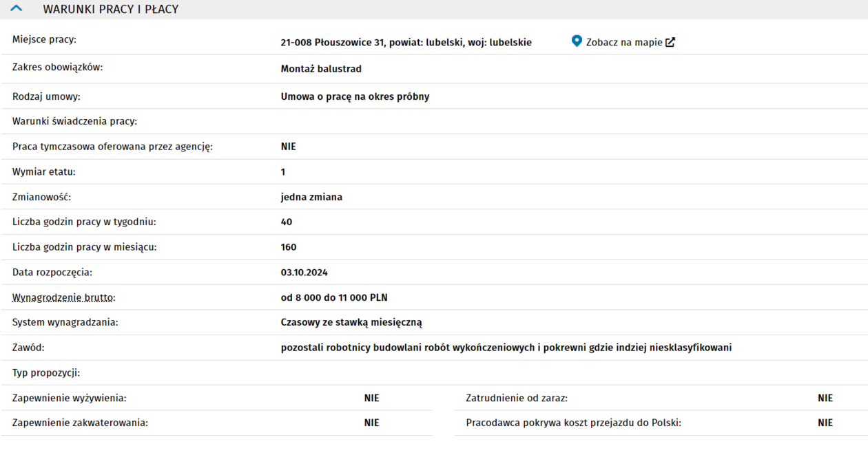Viewport: 868px width, 455px height.
Task: Click the salary range od 8 000 do 11 000 PLN
Action: (333, 298)
